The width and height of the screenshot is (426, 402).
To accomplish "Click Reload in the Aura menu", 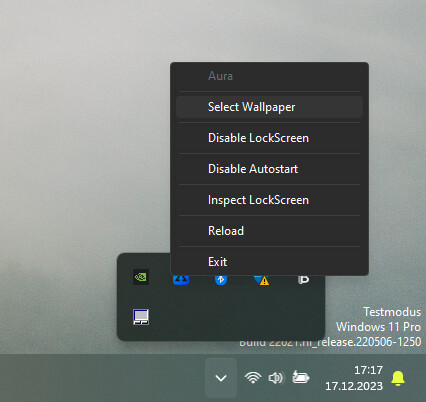I will [269, 231].
